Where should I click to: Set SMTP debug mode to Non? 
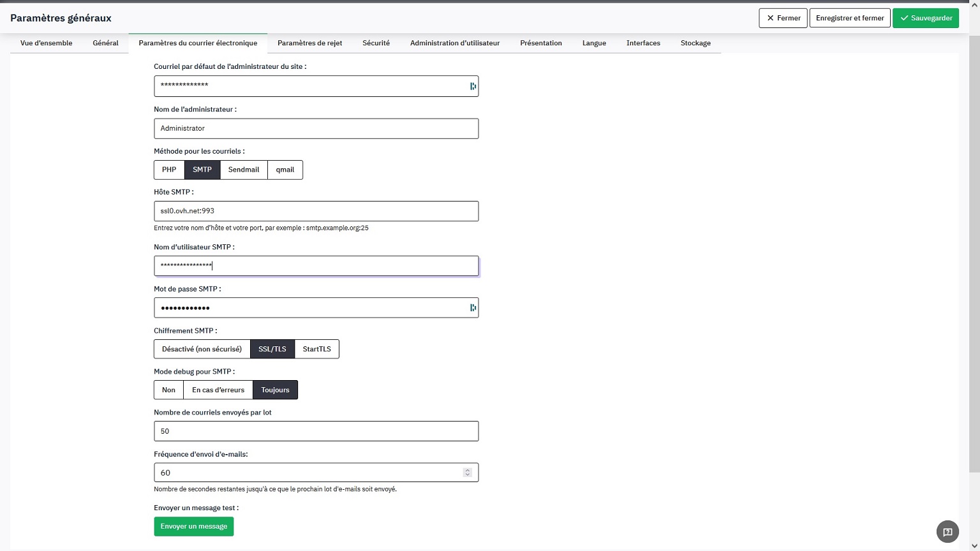(x=168, y=390)
